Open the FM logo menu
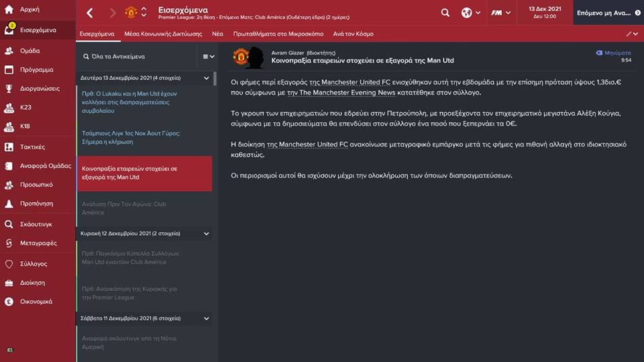Viewport: 644px width, 362px height. [500, 13]
